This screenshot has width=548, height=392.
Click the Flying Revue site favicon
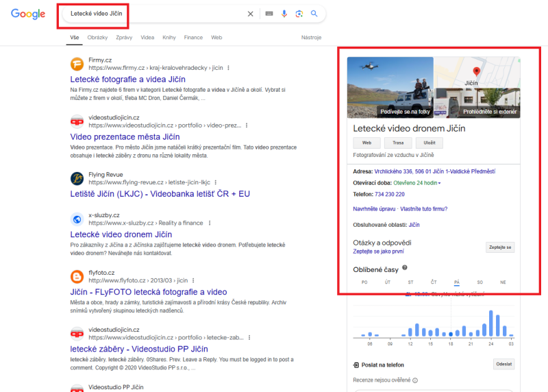[77, 178]
